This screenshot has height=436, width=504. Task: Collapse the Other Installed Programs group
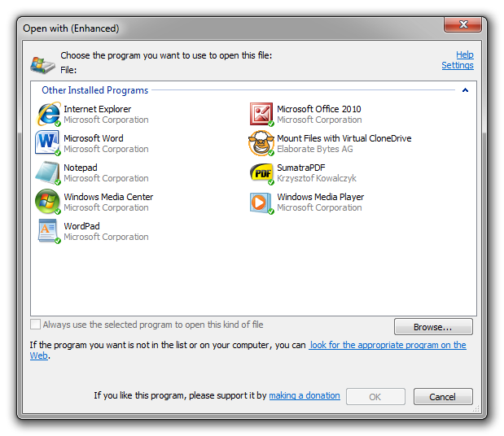(x=465, y=90)
